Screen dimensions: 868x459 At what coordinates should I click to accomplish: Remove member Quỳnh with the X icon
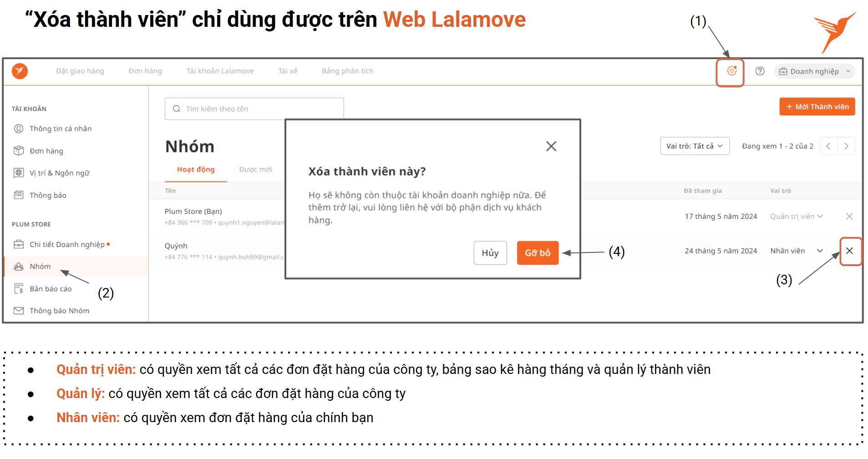[849, 251]
